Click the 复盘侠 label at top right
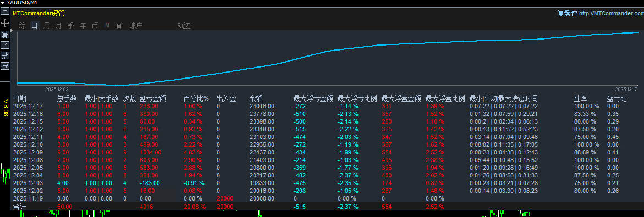The width and height of the screenshot is (644, 217). click(567, 13)
